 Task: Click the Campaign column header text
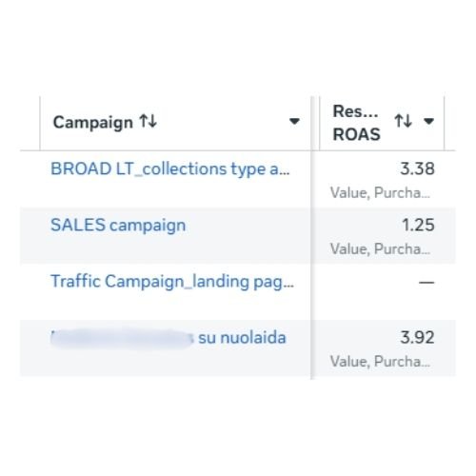(92, 123)
